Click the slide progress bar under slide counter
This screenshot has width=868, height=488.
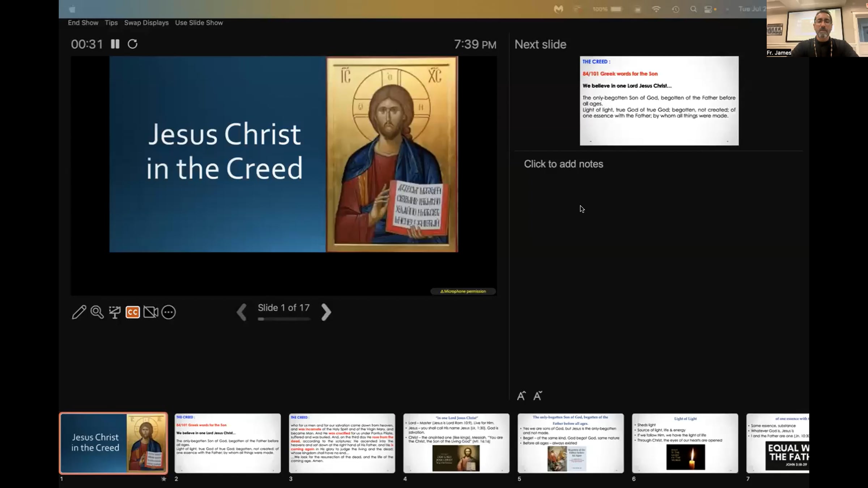pos(284,319)
